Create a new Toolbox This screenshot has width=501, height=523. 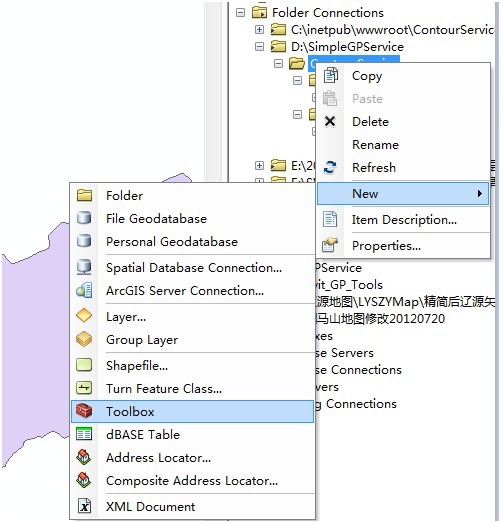pos(192,411)
